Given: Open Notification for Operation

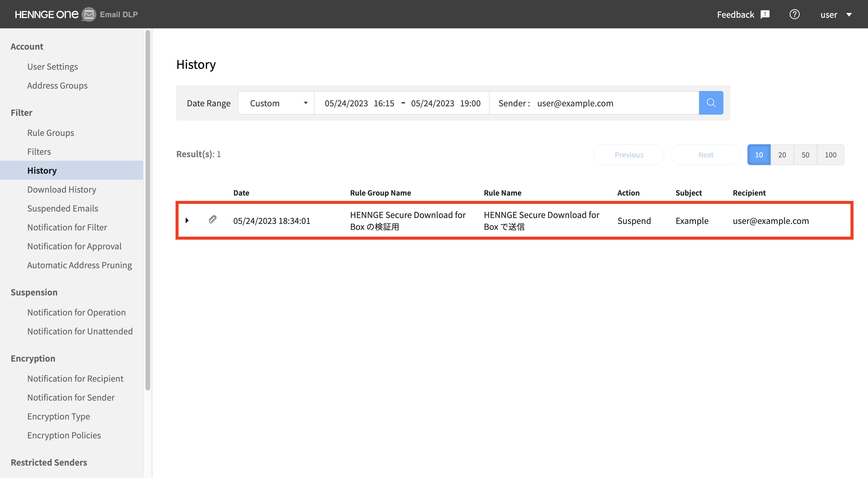Looking at the screenshot, I should [x=77, y=312].
